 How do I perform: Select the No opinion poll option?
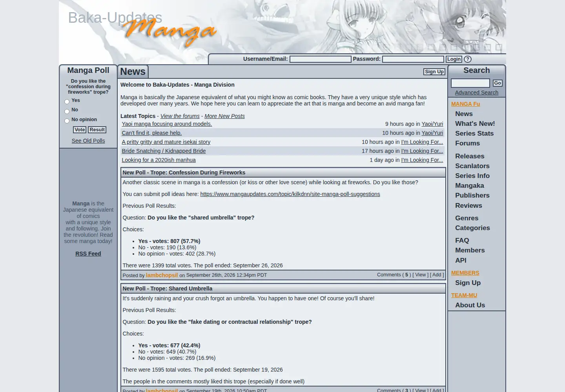pos(67,121)
